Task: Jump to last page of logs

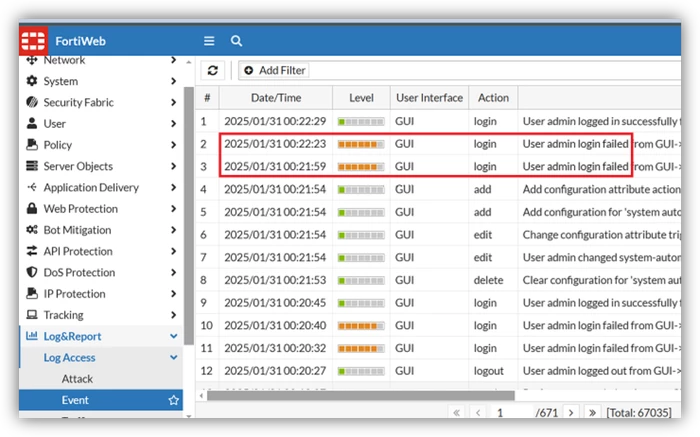Action: 592,412
